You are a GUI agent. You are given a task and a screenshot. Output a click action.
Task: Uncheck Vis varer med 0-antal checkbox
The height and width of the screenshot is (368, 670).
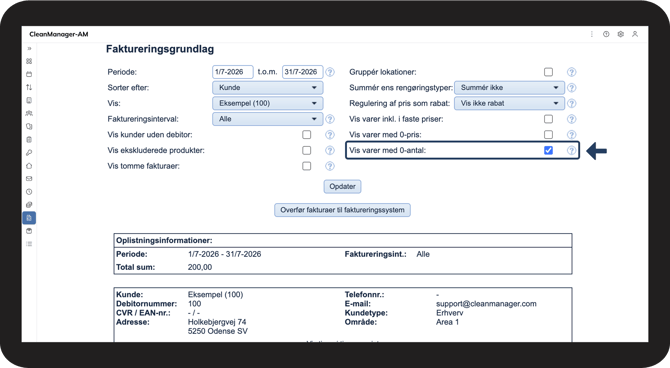548,150
